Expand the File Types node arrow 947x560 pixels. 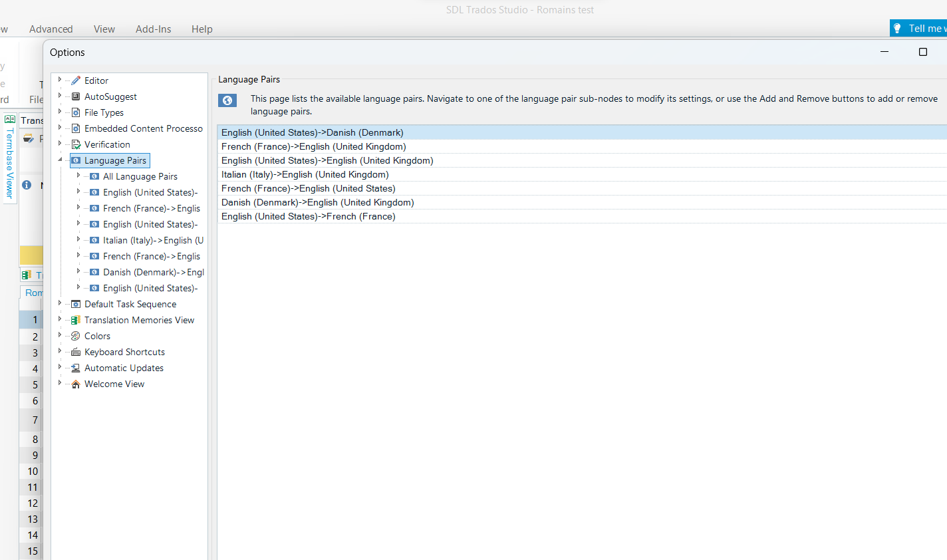60,112
